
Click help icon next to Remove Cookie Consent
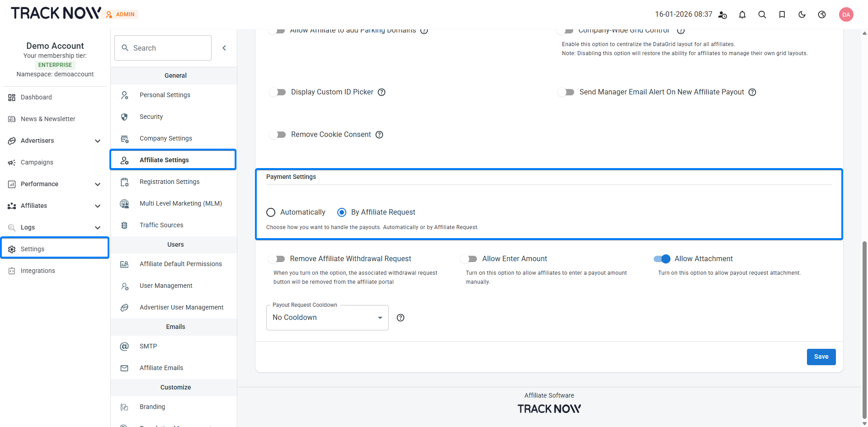(379, 135)
